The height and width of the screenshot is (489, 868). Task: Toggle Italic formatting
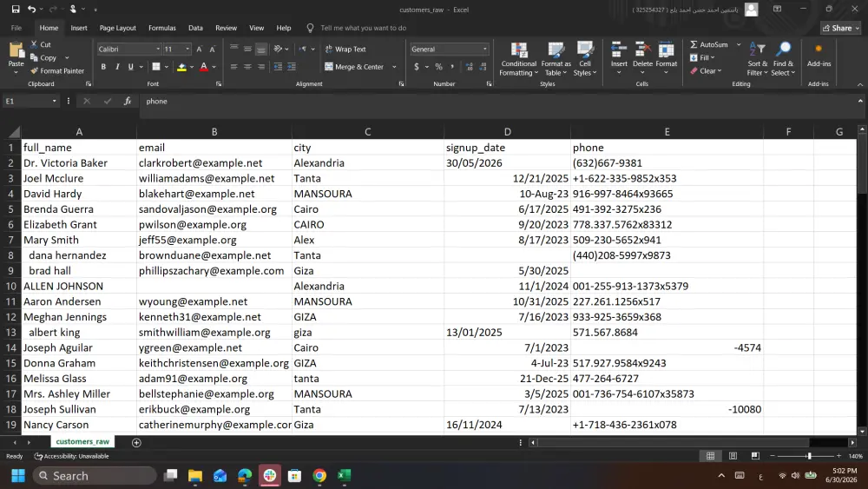tap(117, 67)
